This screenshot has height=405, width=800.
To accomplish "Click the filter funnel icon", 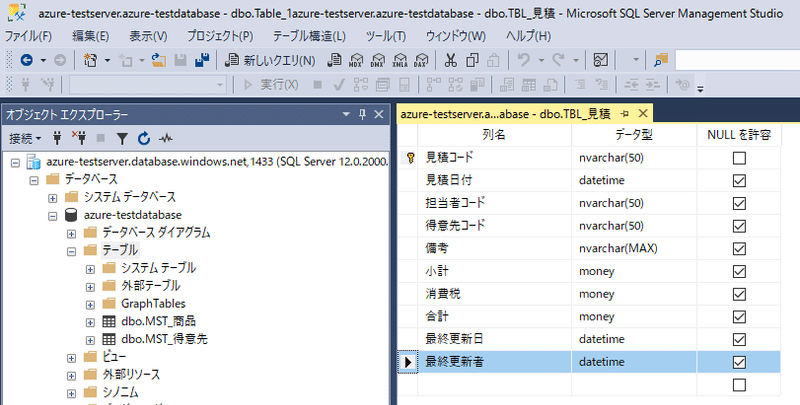I will (x=122, y=138).
